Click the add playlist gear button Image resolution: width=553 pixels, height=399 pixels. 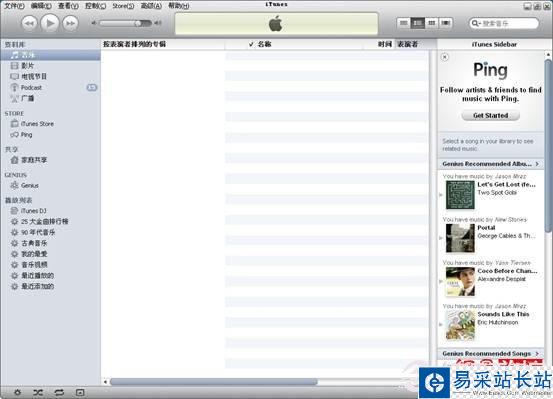coord(17,392)
